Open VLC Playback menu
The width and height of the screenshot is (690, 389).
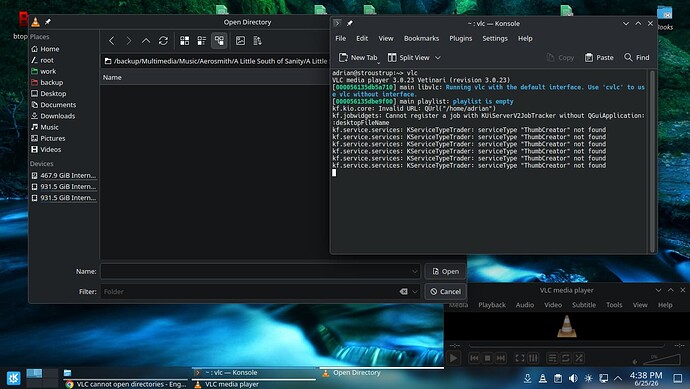pos(492,305)
